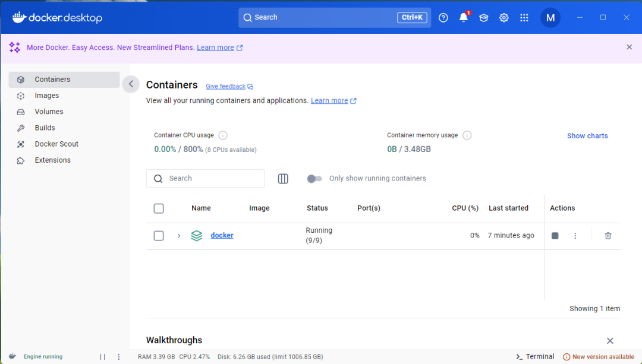Click the RAM 3.39 GB status entry
Screen dimensions: 642x364
(x=156, y=357)
